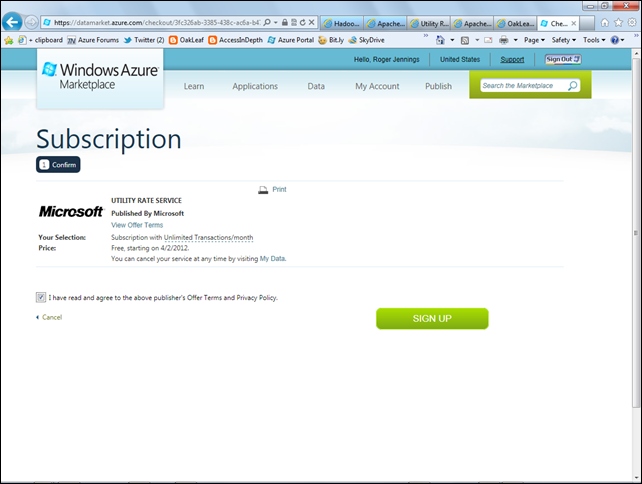Open the Data navigation item
The width and height of the screenshot is (642, 484).
click(316, 86)
